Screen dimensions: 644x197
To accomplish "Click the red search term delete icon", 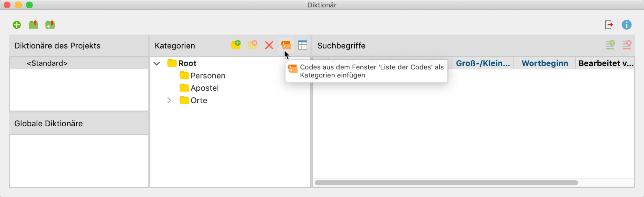I will pos(627,45).
